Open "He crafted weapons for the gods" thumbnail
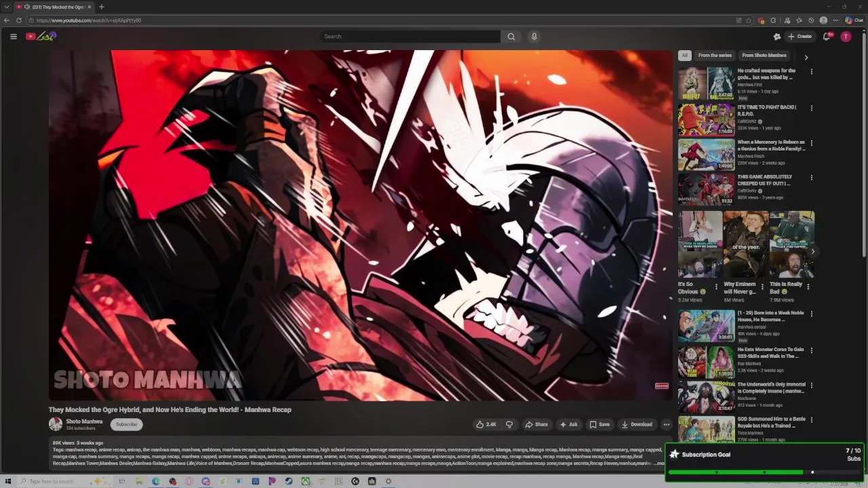 [706, 83]
